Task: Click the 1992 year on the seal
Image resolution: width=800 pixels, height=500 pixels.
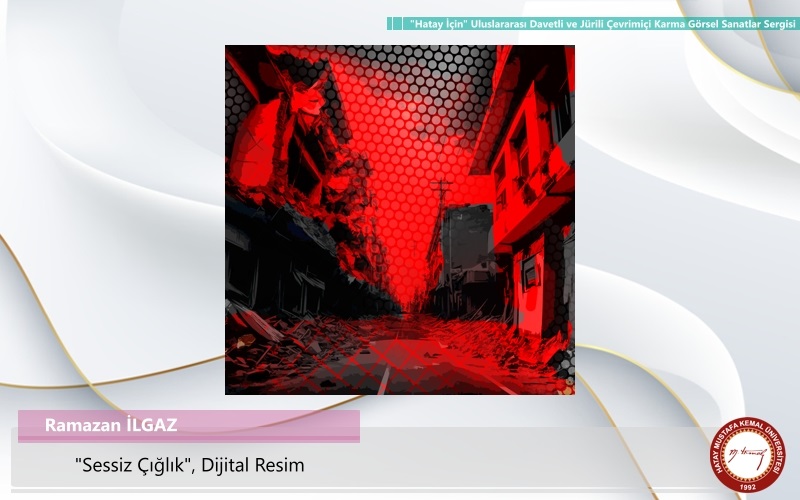Action: [x=748, y=485]
